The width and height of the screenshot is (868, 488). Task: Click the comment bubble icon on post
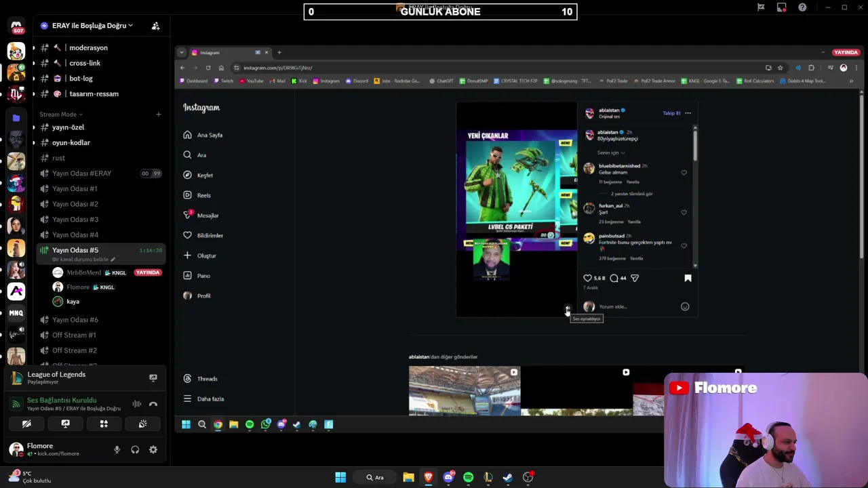(x=614, y=278)
